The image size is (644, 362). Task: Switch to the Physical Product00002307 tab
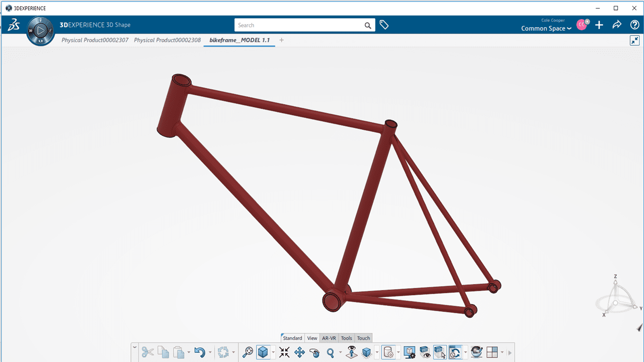(95, 40)
